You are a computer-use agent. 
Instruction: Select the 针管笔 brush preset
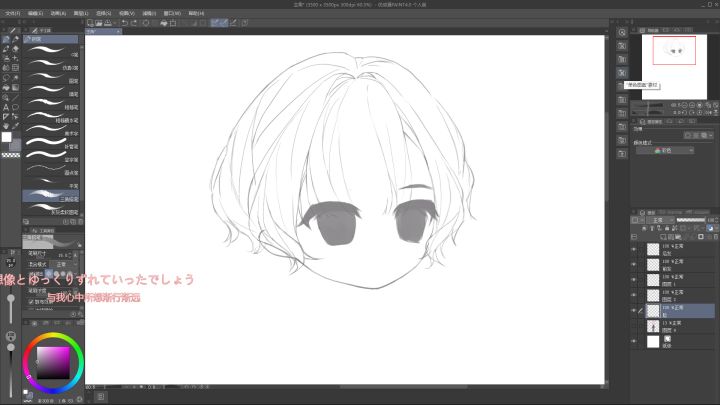coord(51,143)
